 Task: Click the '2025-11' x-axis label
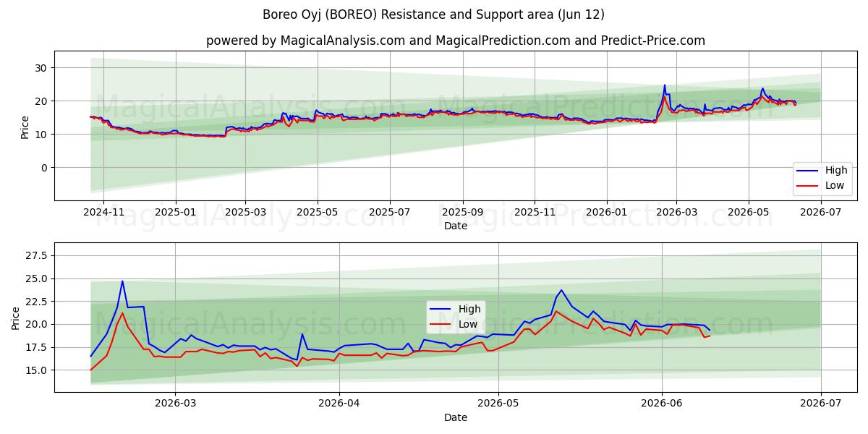click(x=535, y=212)
